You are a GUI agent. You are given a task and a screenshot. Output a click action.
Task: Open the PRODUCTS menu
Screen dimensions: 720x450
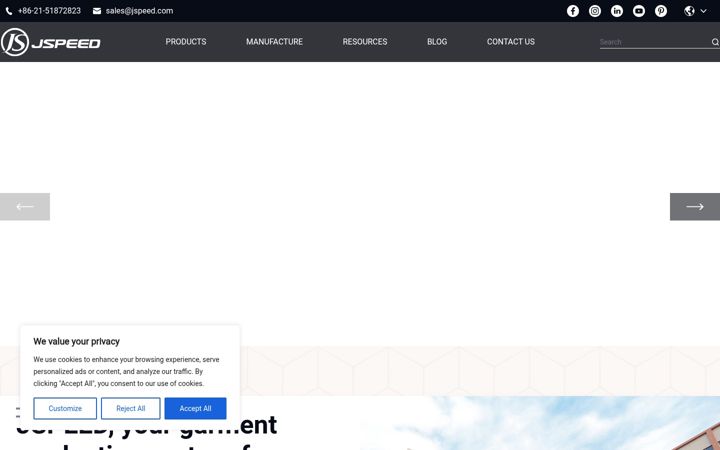186,42
